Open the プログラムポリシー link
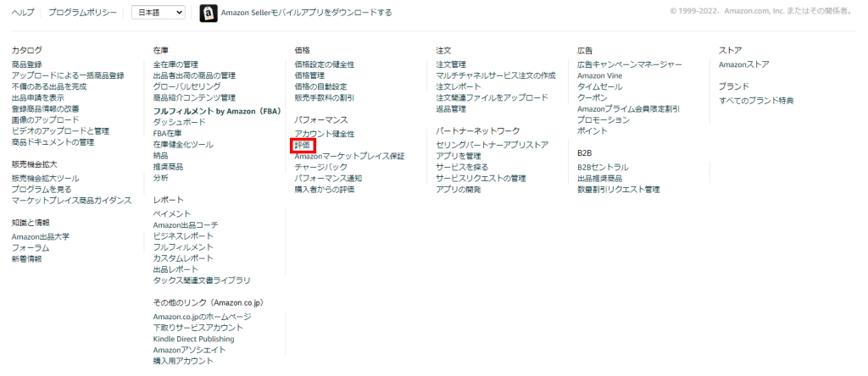The image size is (868, 376). pos(82,13)
